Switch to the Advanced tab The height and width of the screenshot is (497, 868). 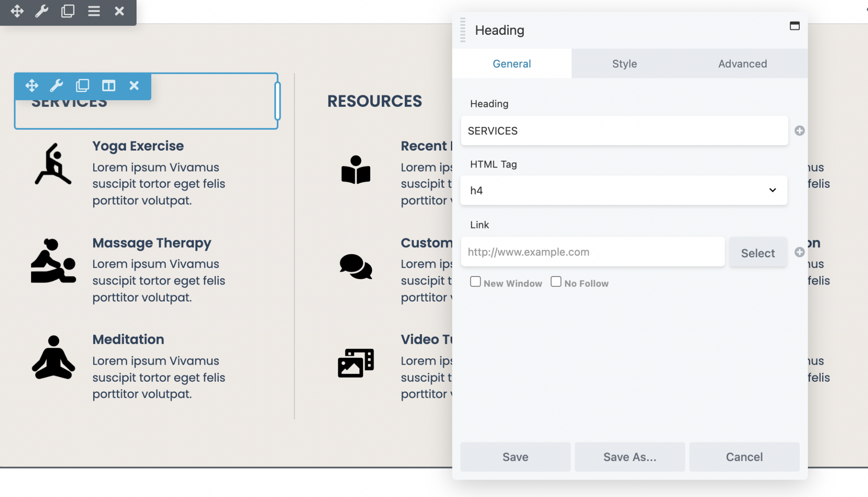pos(742,64)
